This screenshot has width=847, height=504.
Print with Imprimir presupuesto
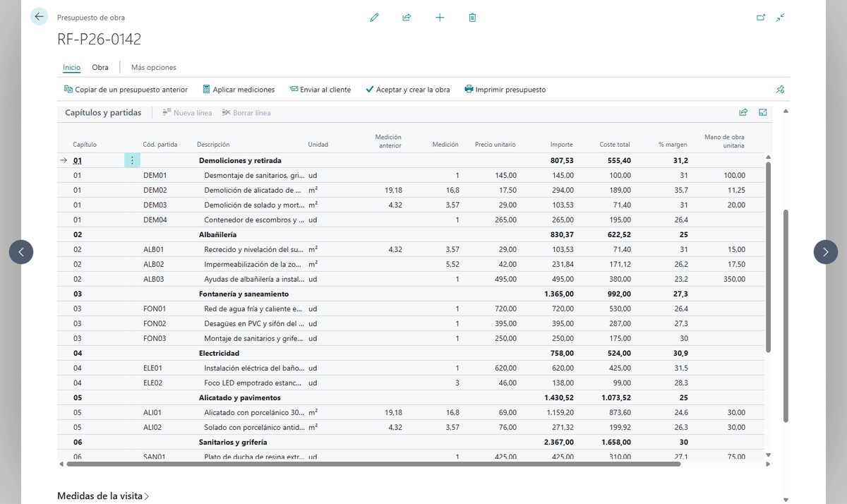505,90
